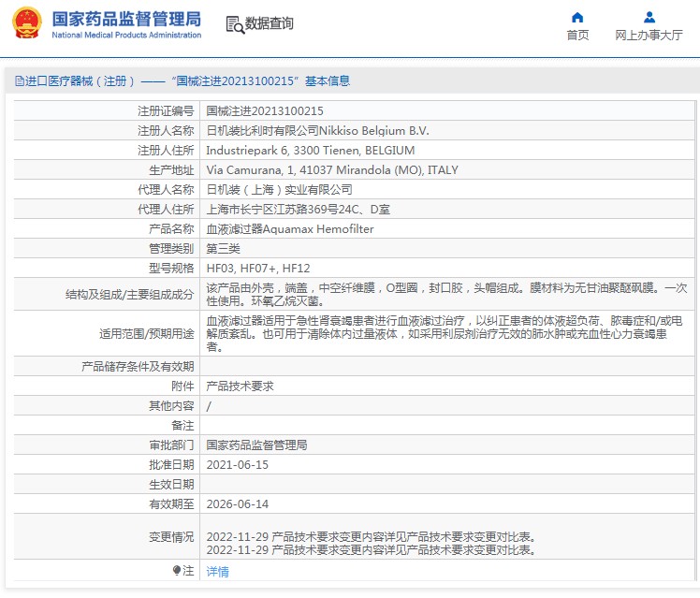This screenshot has width=700, height=598.
Task: Click the 产品名称 field label
Action: pos(171,229)
